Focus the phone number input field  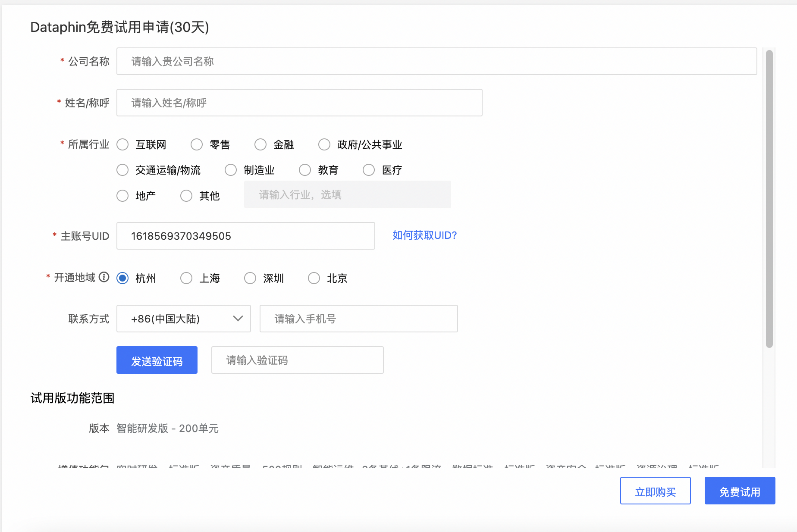pyautogui.click(x=358, y=319)
